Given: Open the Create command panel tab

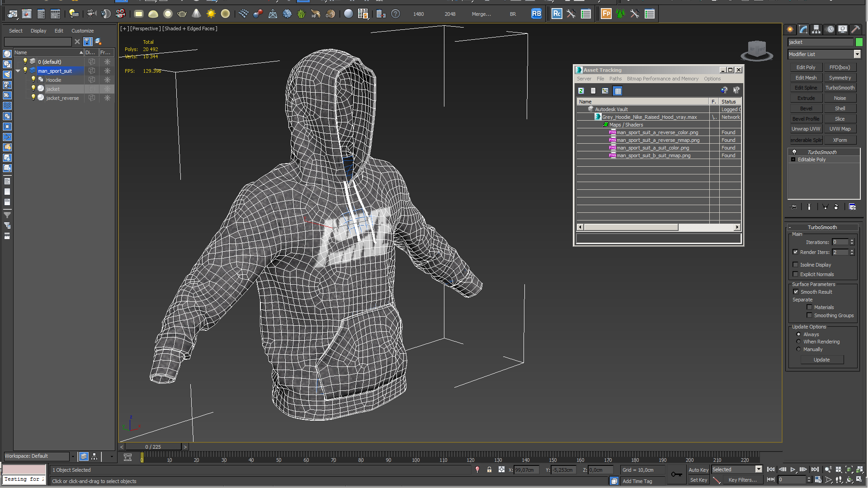Looking at the screenshot, I should [790, 29].
